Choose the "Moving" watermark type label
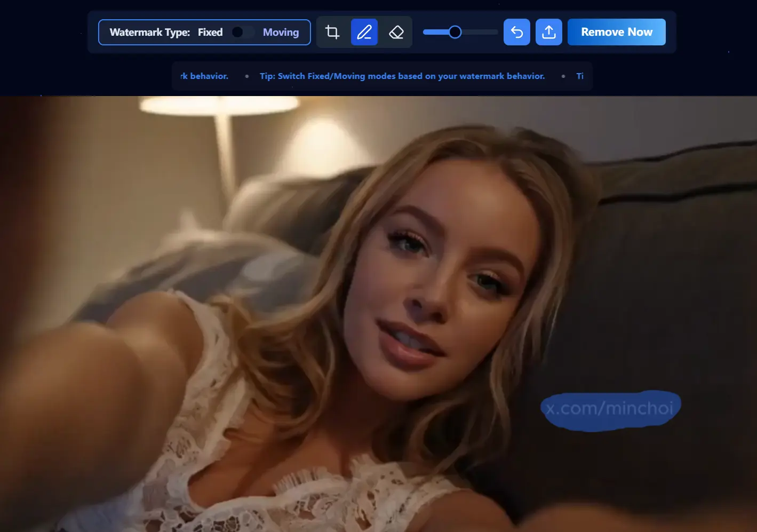 [x=281, y=33]
